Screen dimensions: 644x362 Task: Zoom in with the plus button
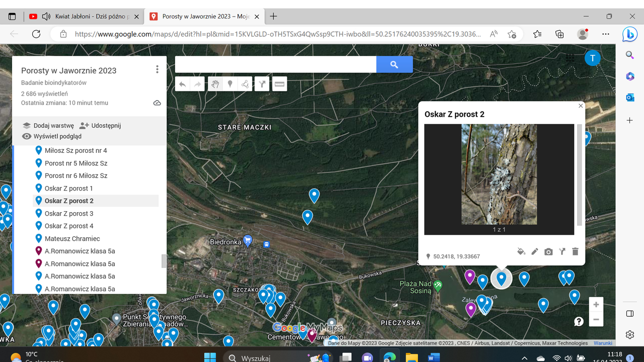pos(596,305)
